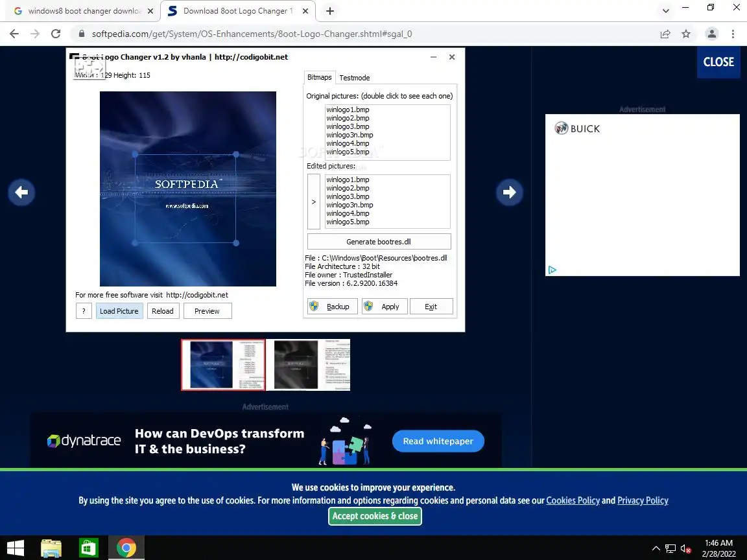Click the Generate bootres.dll button in screenshot
Image resolution: width=747 pixels, height=560 pixels.
(379, 241)
